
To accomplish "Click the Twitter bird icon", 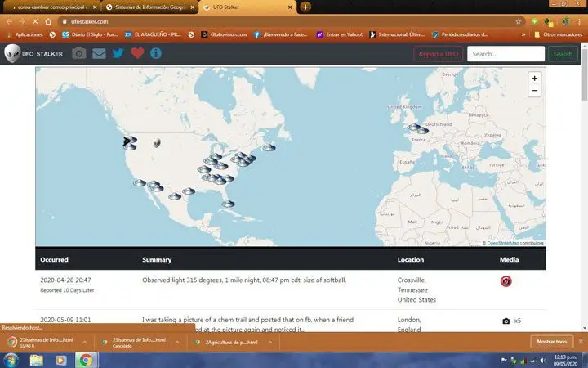I will coord(118,54).
